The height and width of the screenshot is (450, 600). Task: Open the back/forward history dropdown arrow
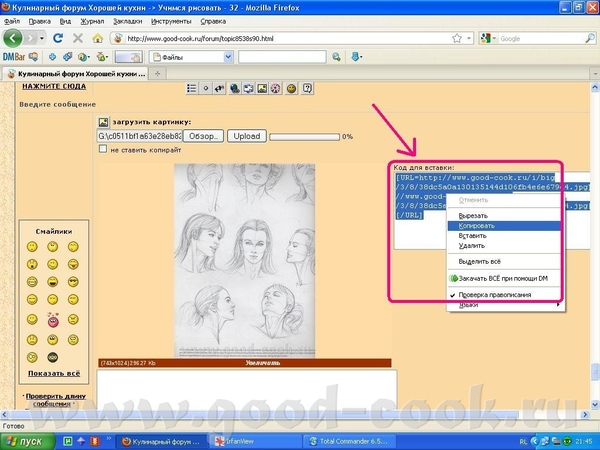click(x=42, y=38)
